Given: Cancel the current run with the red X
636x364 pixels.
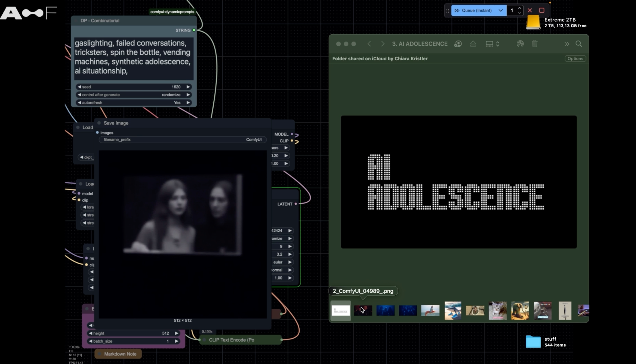Looking at the screenshot, I should [530, 11].
